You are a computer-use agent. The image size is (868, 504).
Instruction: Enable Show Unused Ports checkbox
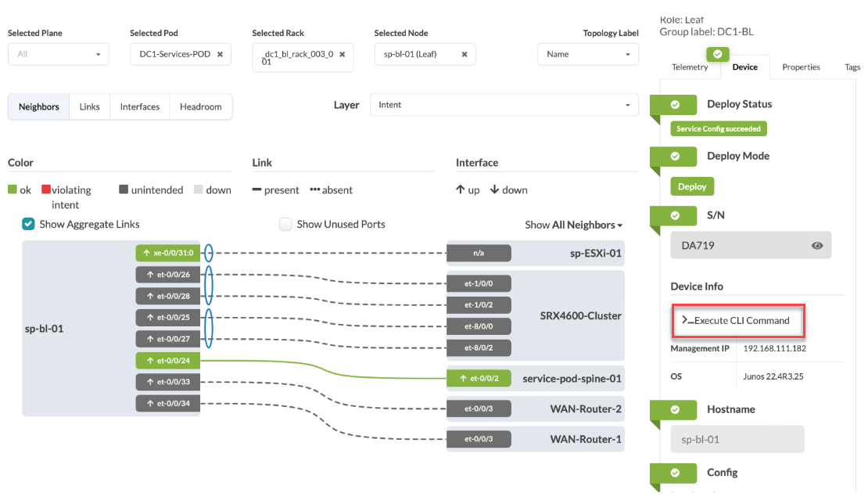pyautogui.click(x=285, y=225)
